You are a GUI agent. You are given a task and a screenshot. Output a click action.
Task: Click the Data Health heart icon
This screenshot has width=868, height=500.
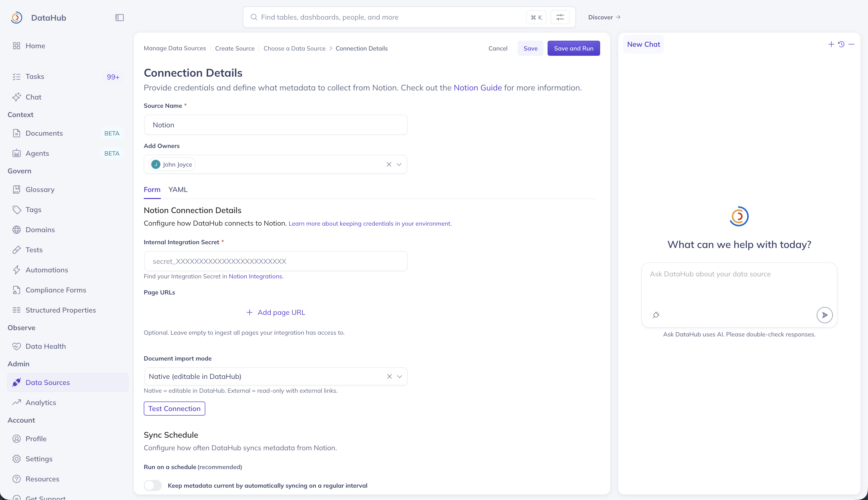coord(17,346)
